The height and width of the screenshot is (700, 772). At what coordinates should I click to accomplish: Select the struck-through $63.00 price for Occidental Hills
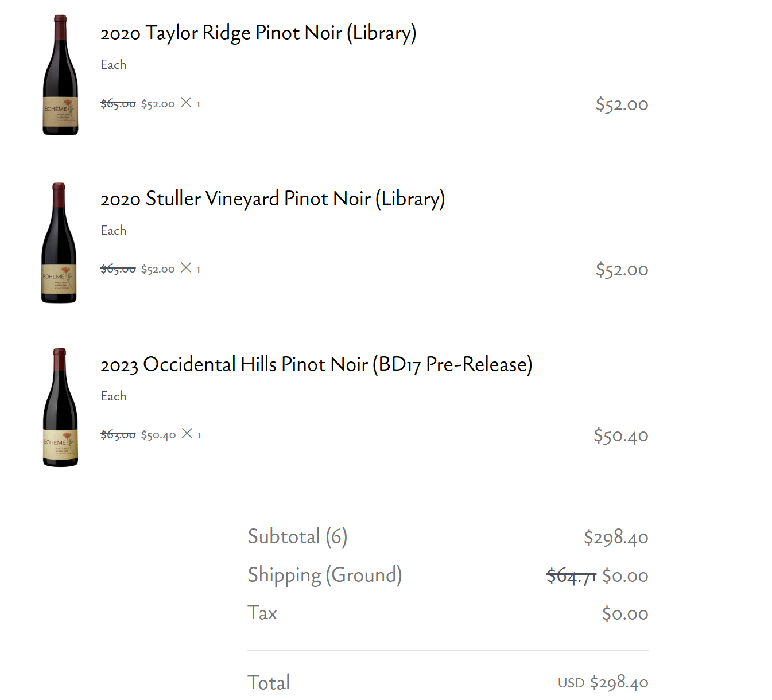click(x=118, y=435)
